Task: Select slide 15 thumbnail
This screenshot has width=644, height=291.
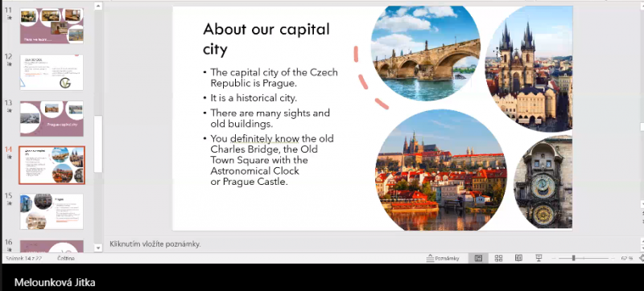Action: point(52,211)
